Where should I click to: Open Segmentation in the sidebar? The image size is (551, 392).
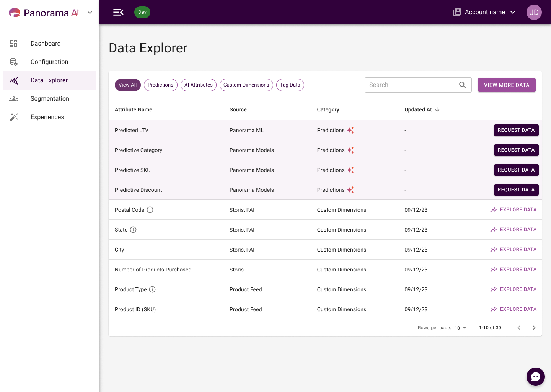[50, 99]
